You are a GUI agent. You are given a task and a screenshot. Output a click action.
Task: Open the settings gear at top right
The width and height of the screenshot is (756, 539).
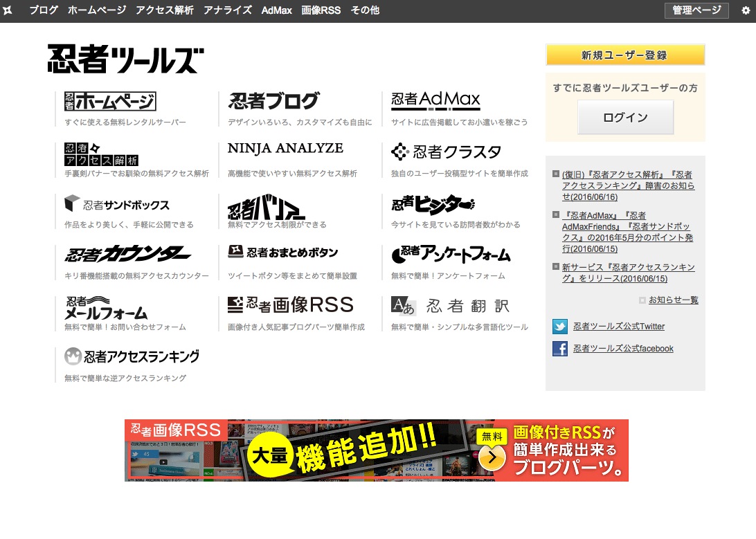(746, 10)
